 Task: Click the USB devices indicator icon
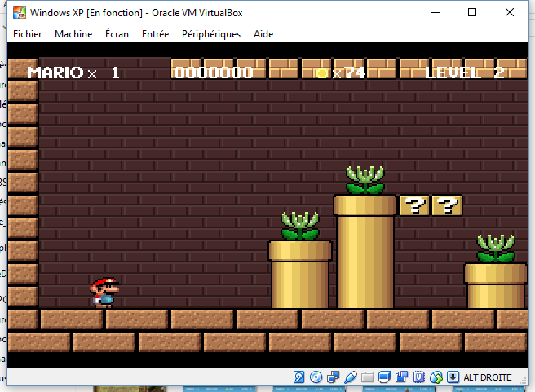click(x=351, y=377)
